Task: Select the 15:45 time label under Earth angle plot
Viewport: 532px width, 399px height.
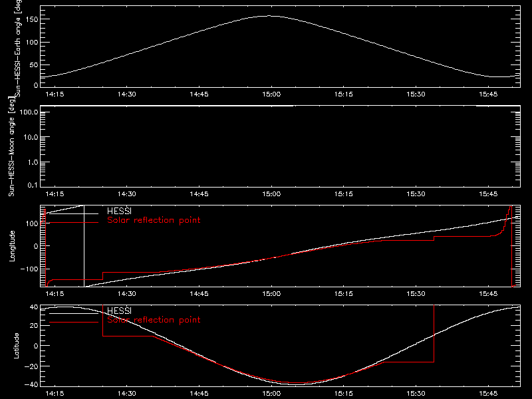Action: [488, 94]
